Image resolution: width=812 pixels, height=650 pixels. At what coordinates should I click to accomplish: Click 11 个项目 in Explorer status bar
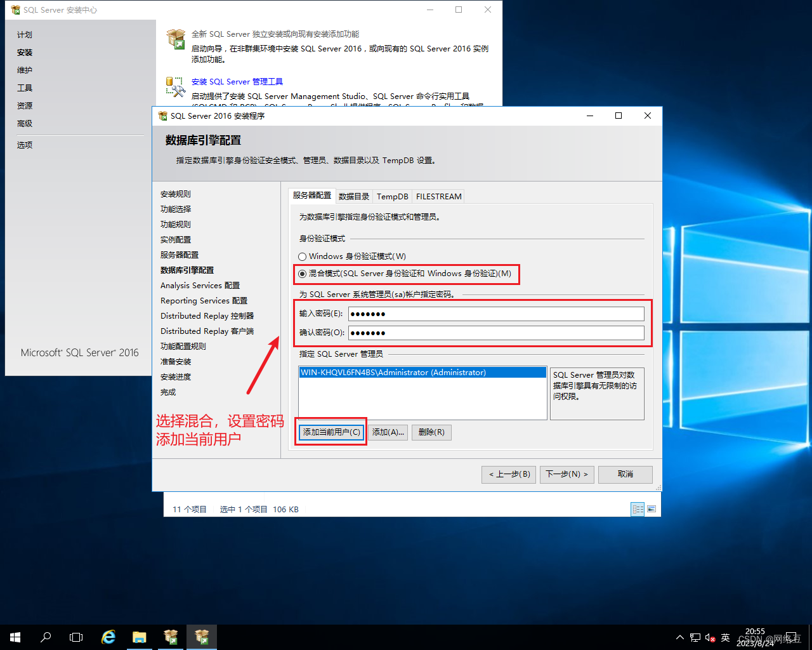(190, 509)
